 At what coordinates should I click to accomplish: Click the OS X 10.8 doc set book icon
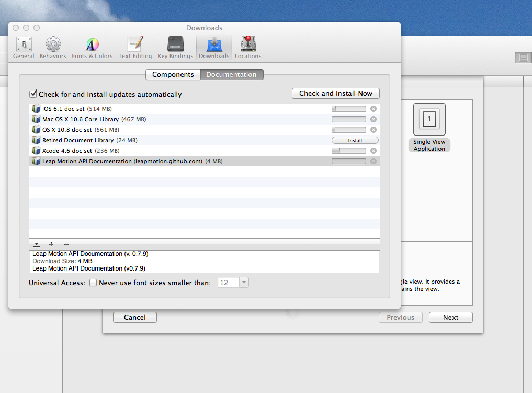(36, 130)
